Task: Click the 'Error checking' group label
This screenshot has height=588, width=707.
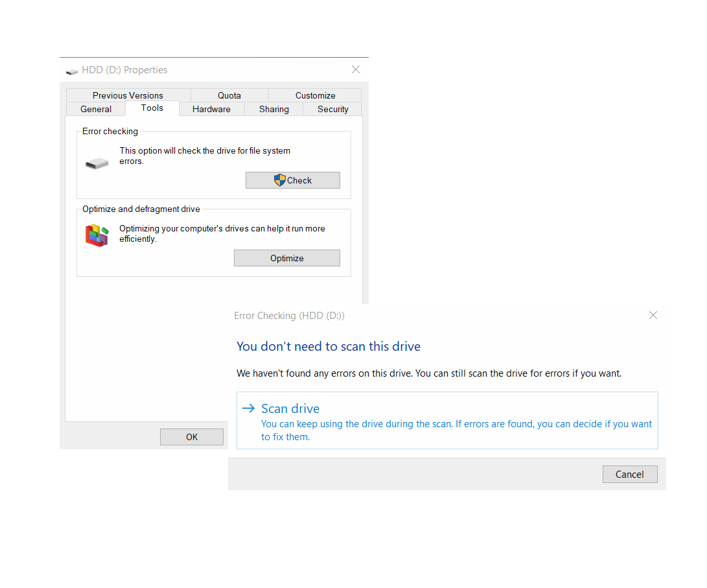Action: point(110,131)
